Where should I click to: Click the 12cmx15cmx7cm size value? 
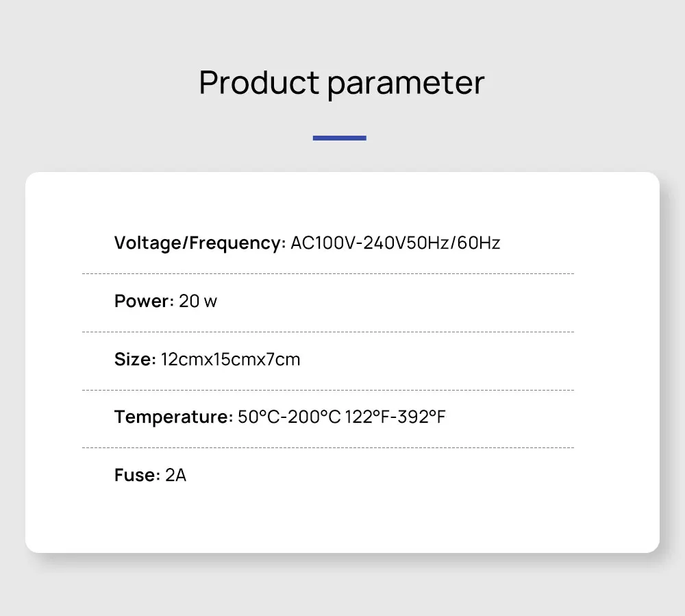coord(230,359)
